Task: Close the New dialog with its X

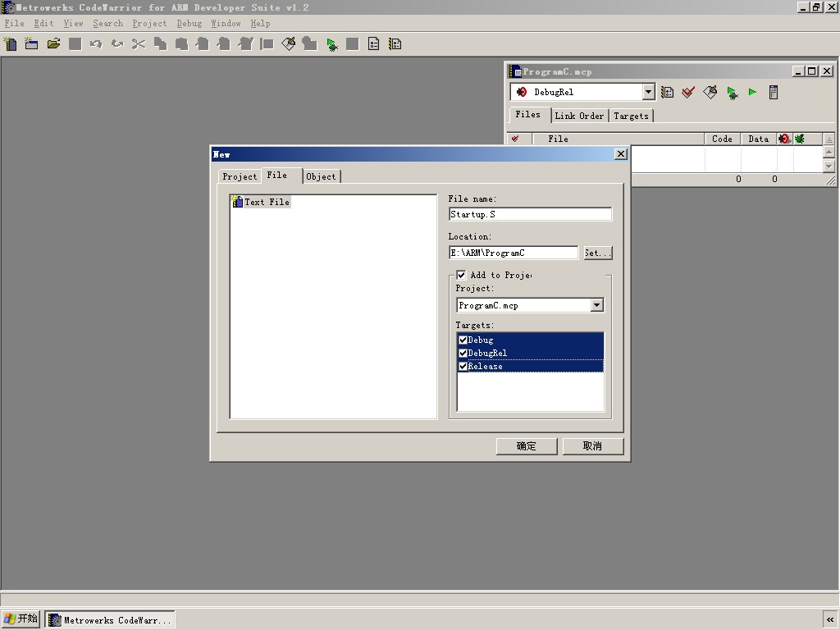Action: [621, 154]
